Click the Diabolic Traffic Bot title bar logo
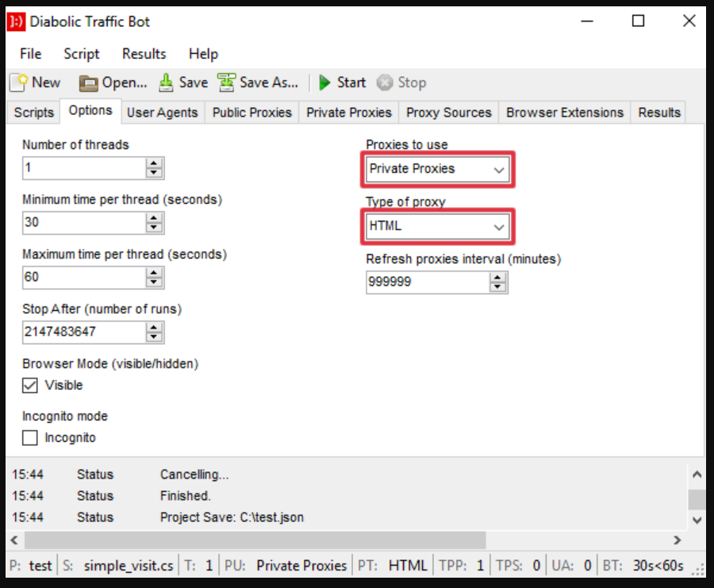 [17, 21]
